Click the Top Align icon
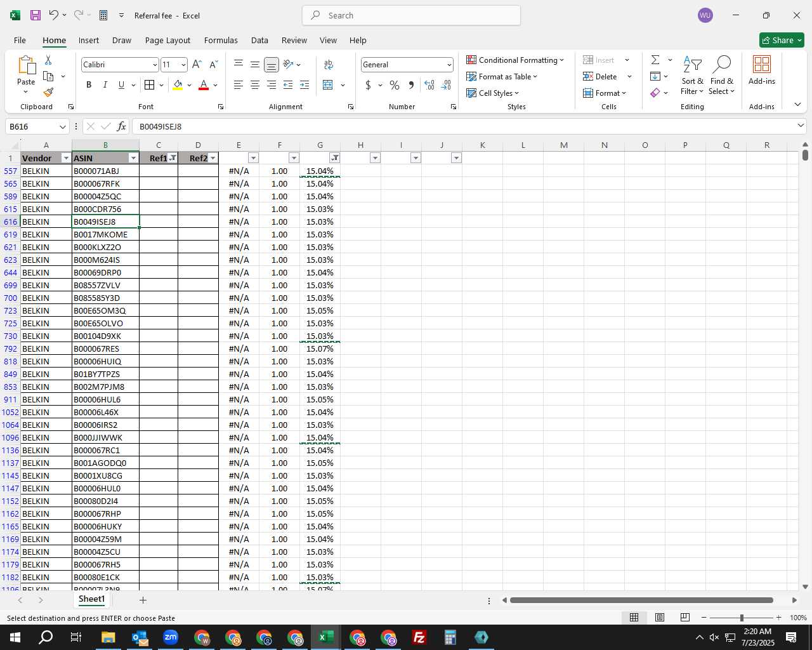The height and width of the screenshot is (650, 812). 239,65
